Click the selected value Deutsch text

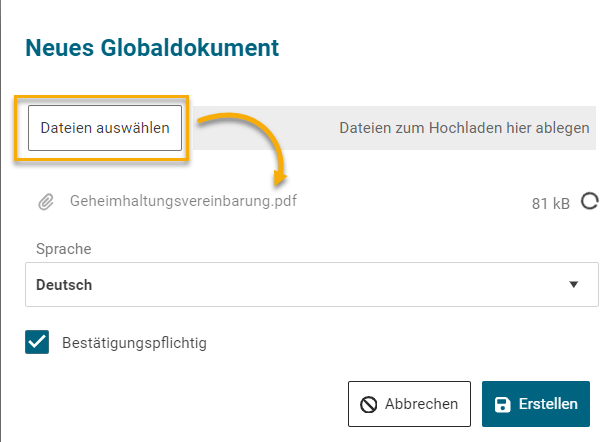(64, 285)
